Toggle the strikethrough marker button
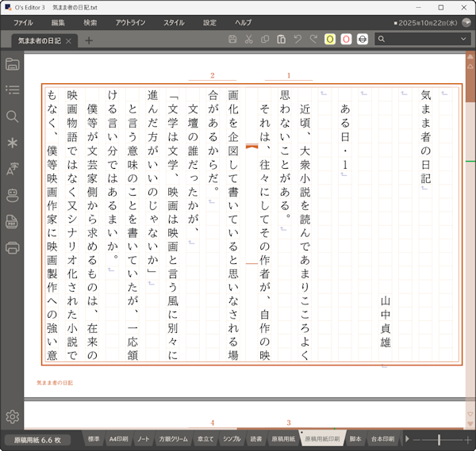Screen dimensions: 476x451 point(362,40)
